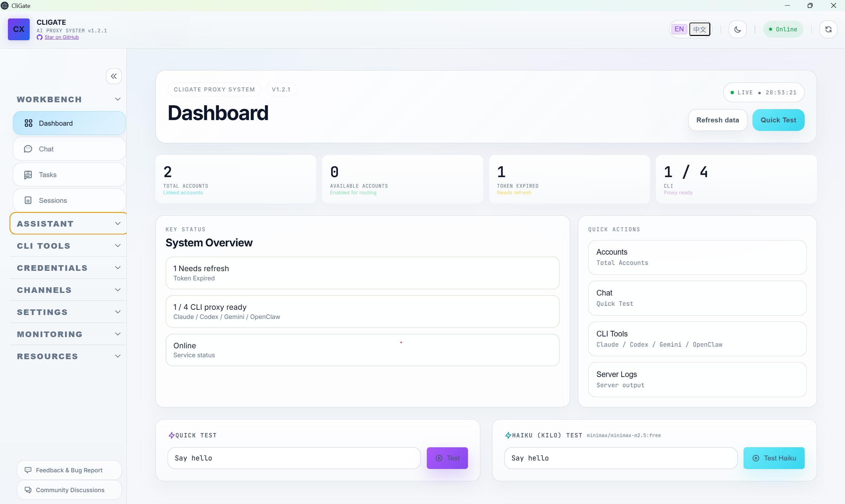Click the Online status badge
The width and height of the screenshot is (845, 504).
tap(783, 30)
